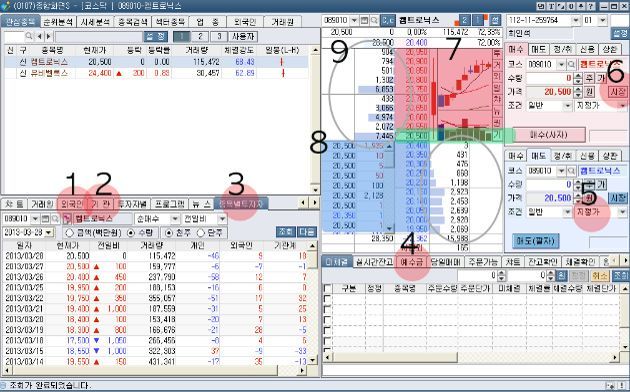
Task: Open the date dropdown showing 2013-03-28
Action: (49, 233)
